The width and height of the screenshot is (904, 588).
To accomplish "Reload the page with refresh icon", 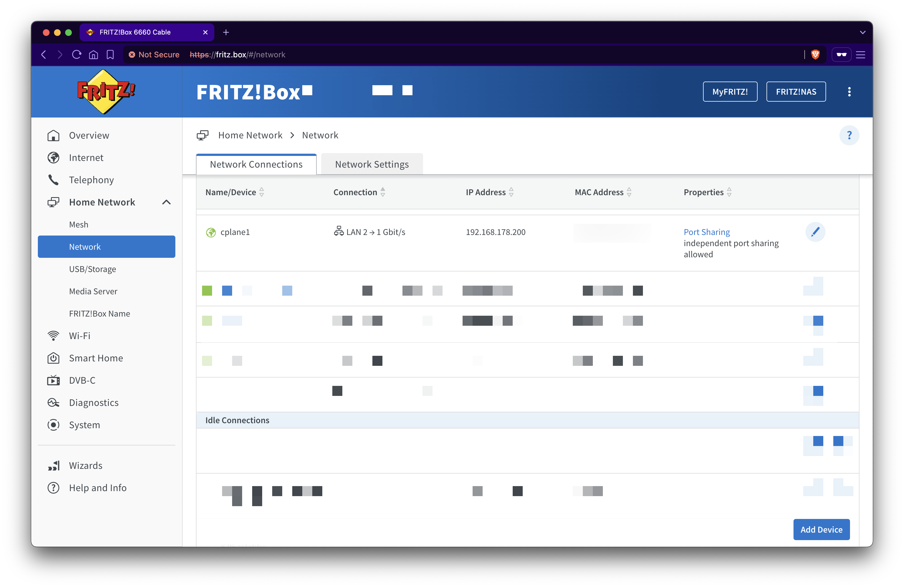I will [x=76, y=54].
